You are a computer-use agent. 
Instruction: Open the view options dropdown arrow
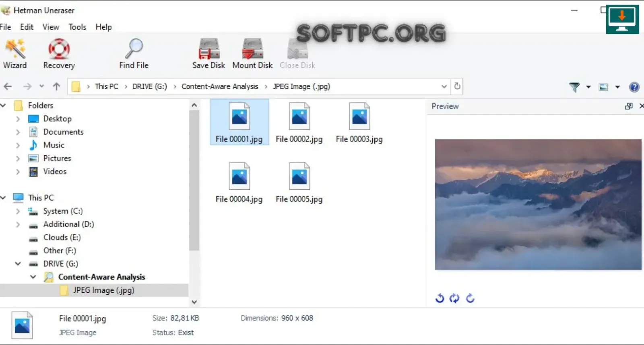pyautogui.click(x=617, y=87)
